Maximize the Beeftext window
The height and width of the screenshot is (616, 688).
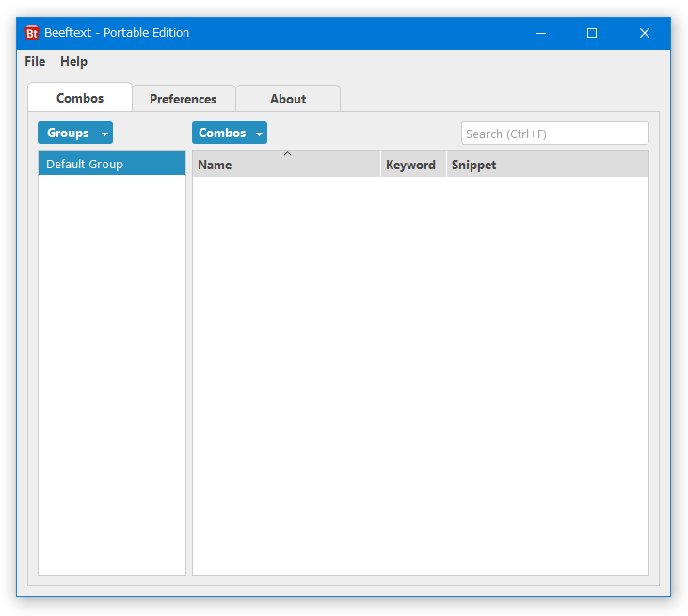click(592, 33)
